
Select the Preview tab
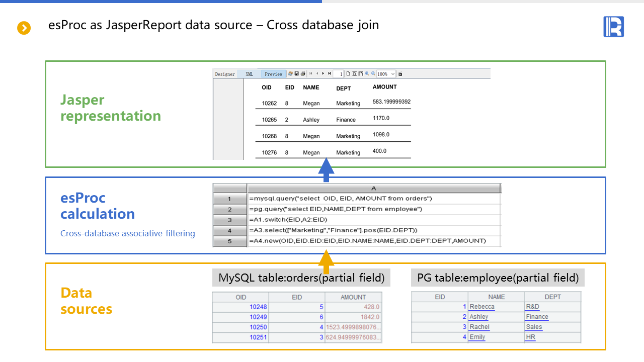[x=273, y=74]
